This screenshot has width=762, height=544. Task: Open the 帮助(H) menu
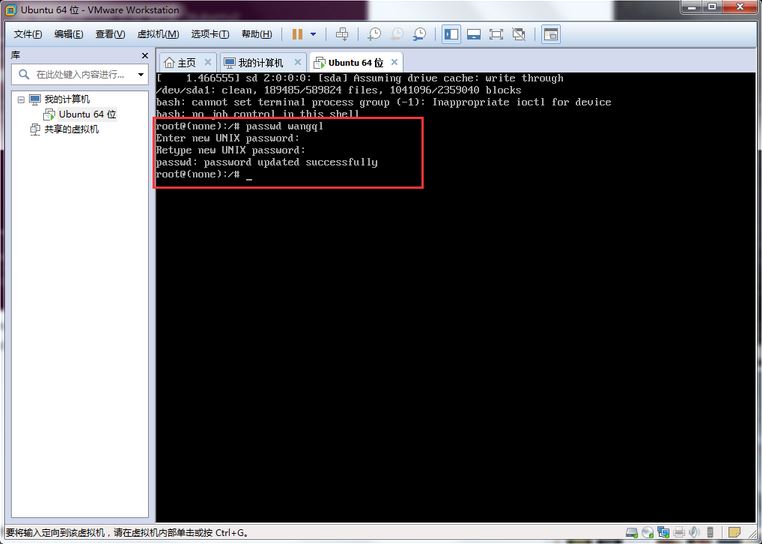(x=257, y=34)
